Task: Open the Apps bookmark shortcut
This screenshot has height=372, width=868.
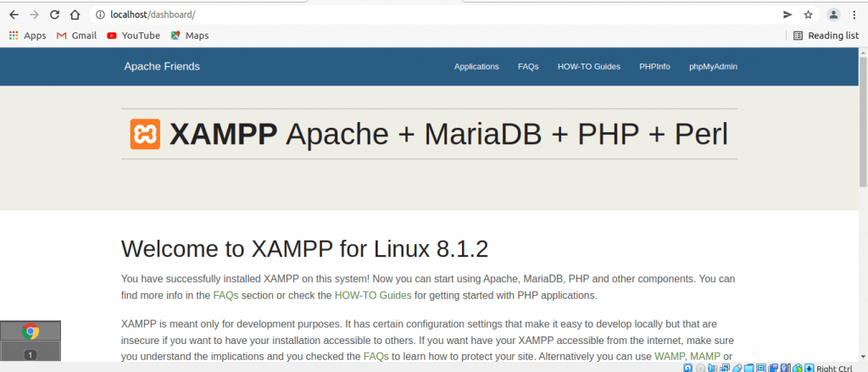Action: click(28, 36)
